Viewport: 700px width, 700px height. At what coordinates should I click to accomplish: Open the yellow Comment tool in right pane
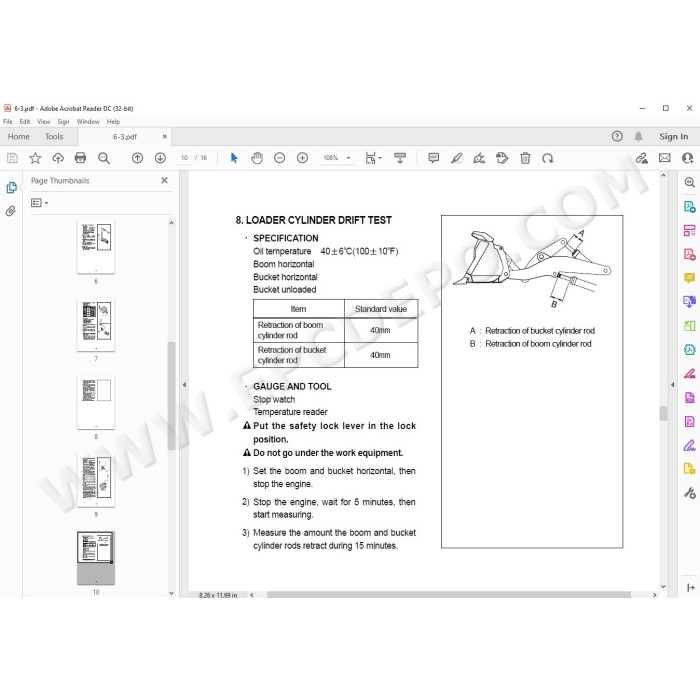coord(689,278)
